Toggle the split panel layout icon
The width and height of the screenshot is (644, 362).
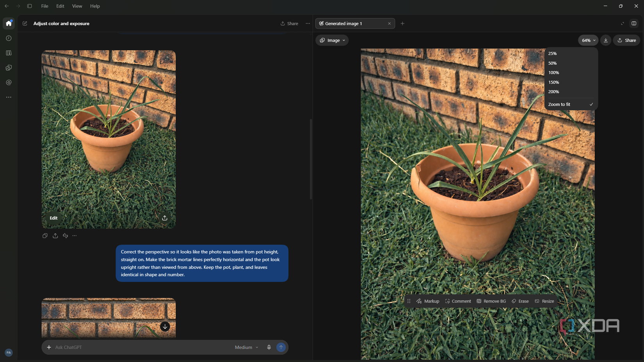(634, 23)
